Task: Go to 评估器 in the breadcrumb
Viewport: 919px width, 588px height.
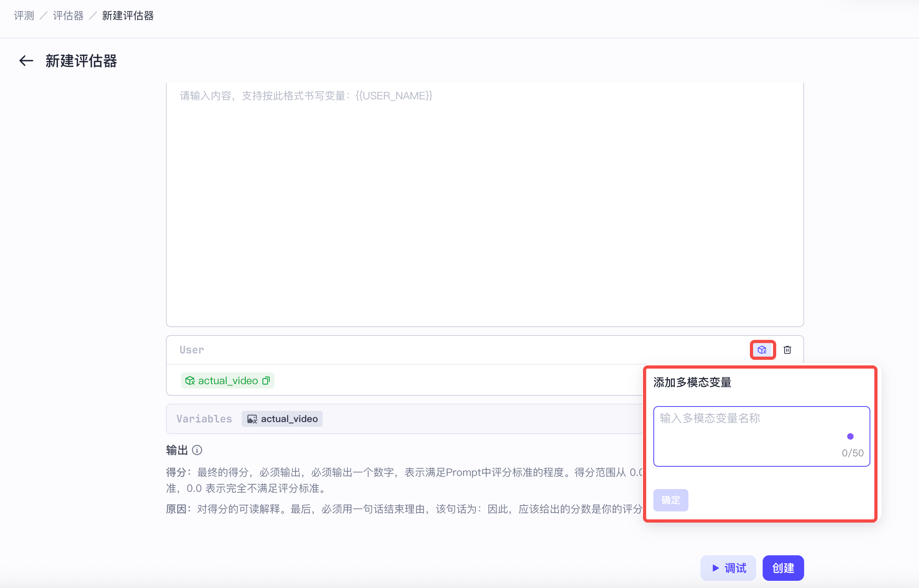Action: 68,16
